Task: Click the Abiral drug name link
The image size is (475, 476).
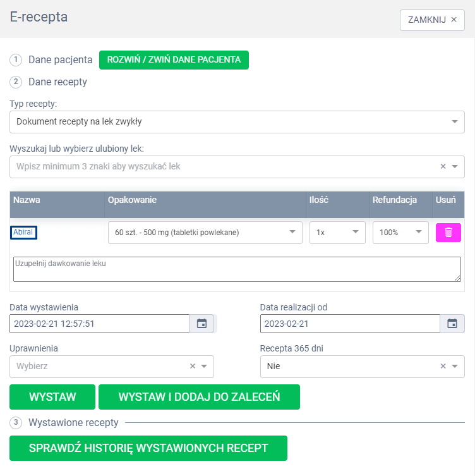Action: click(23, 233)
